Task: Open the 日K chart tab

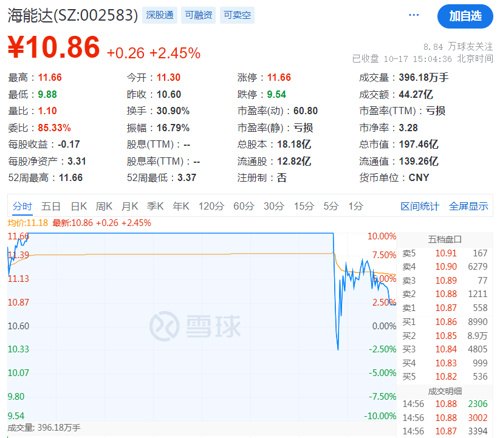Action: pos(79,206)
